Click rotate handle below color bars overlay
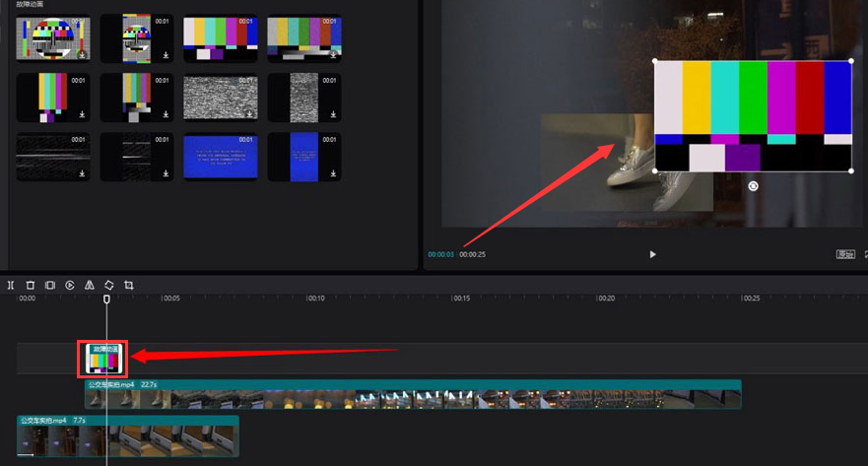 (x=753, y=186)
